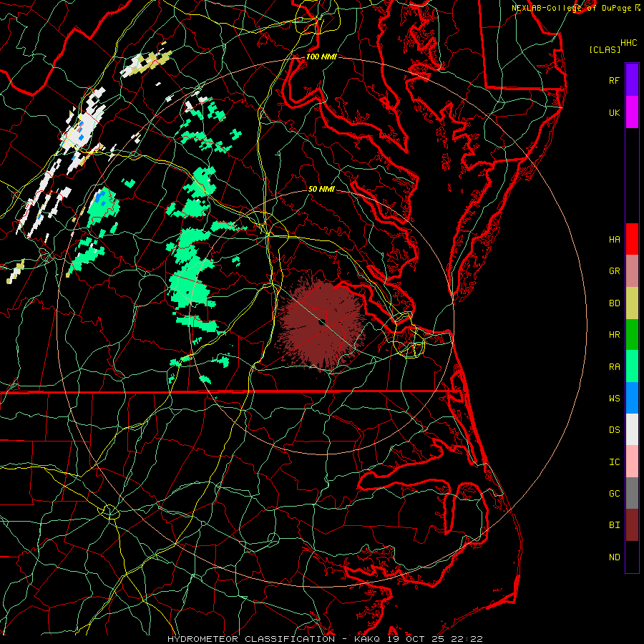Click the Hydrometeor Classification KAKQ title caption
The image size is (644, 644).
(x=325, y=639)
